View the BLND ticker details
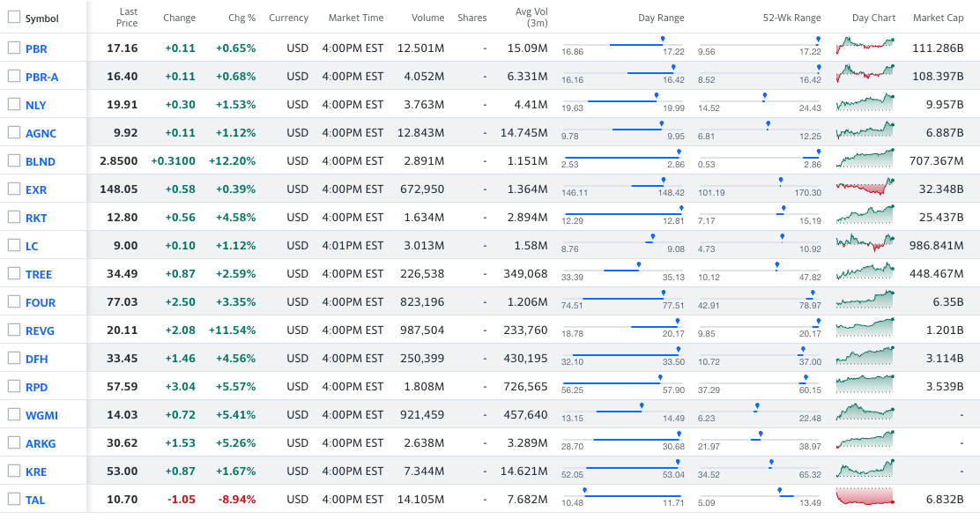This screenshot has width=980, height=527. pyautogui.click(x=41, y=161)
